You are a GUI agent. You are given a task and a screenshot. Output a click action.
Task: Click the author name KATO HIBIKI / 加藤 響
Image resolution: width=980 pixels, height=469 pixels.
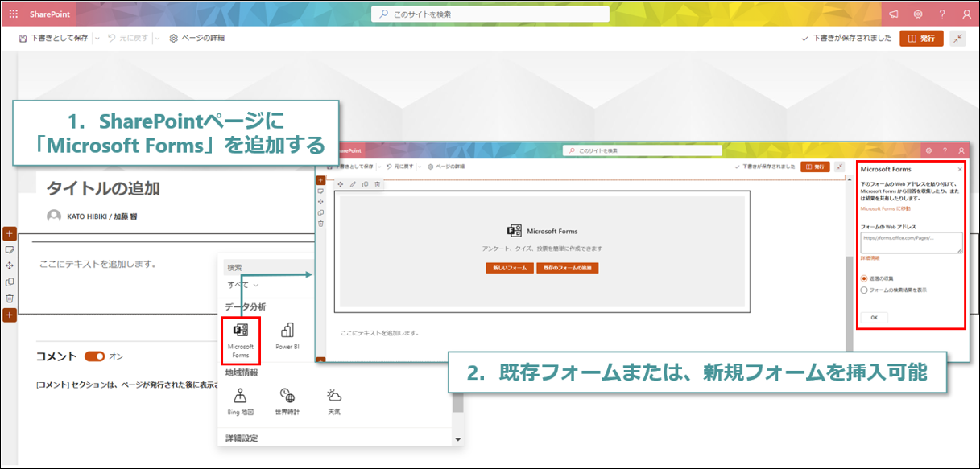(103, 216)
